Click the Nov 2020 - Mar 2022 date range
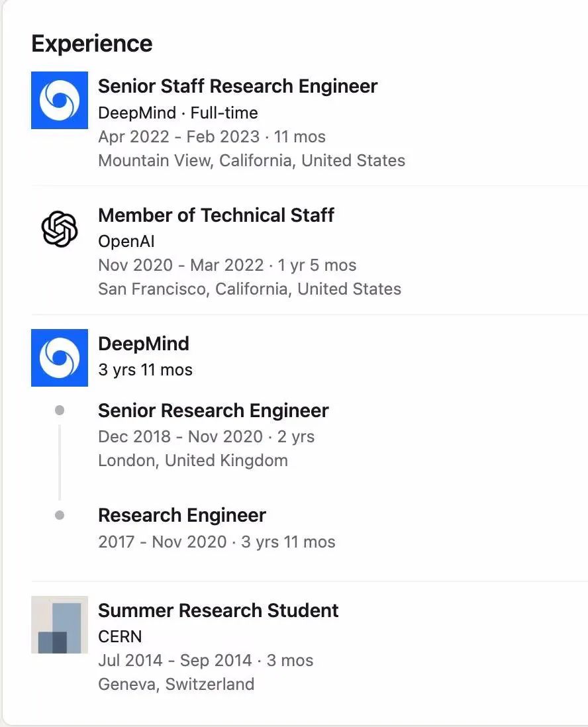Screen dimensions: 588x727 point(181,266)
